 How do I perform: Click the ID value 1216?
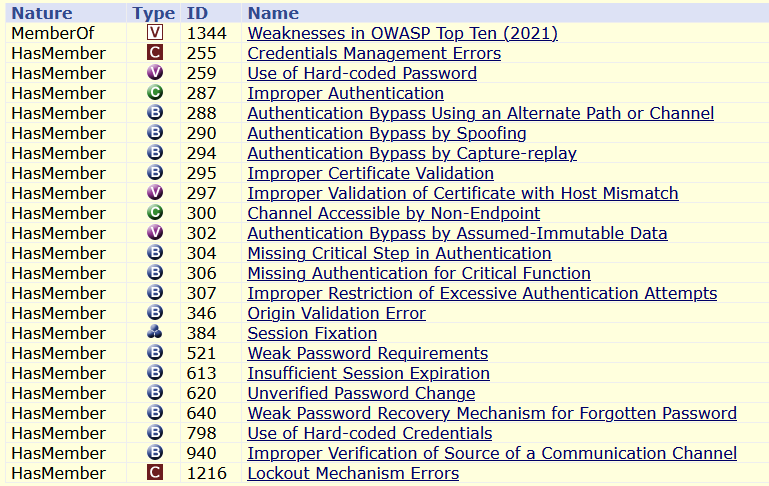[x=206, y=473]
